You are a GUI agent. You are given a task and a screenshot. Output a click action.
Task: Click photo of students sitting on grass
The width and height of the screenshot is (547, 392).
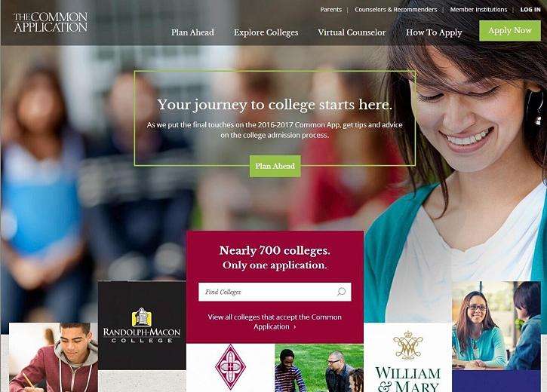(x=319, y=368)
